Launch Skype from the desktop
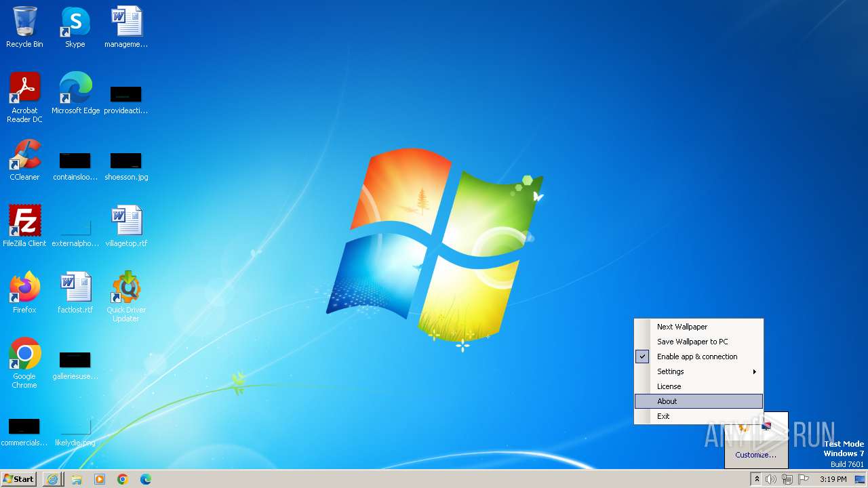 point(75,27)
